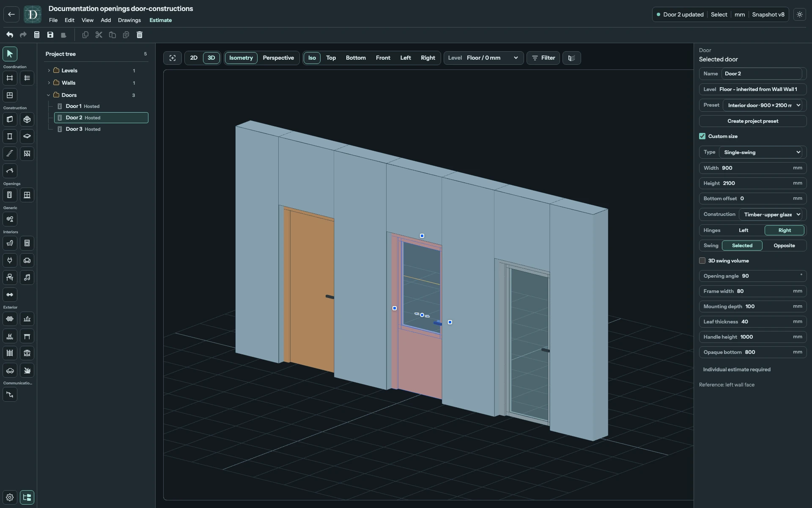Expand the Levels tree folder

pos(49,71)
